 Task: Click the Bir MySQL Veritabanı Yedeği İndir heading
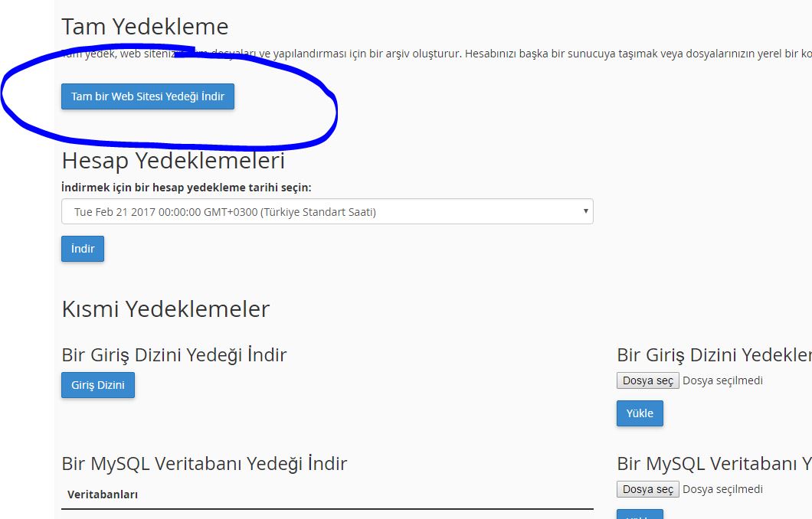pos(204,464)
